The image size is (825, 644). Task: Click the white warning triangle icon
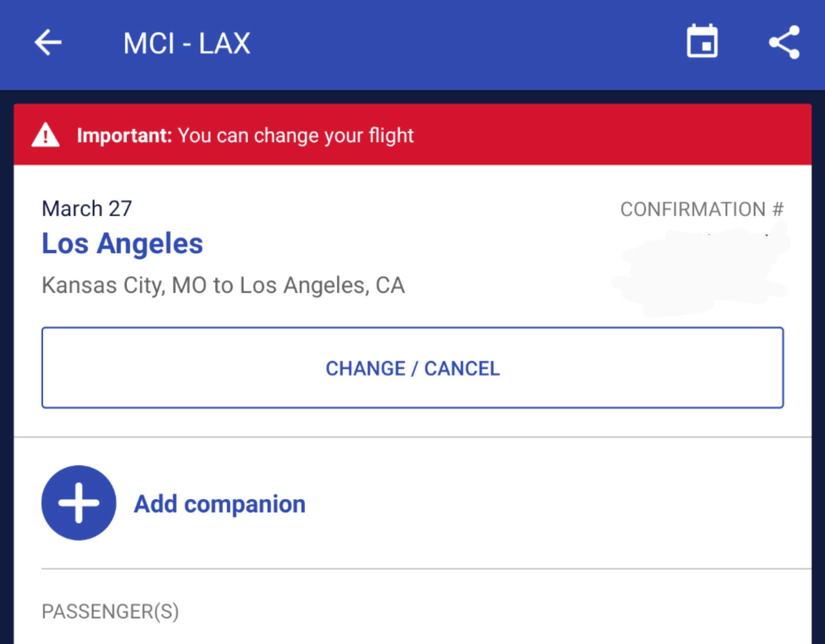click(x=46, y=135)
